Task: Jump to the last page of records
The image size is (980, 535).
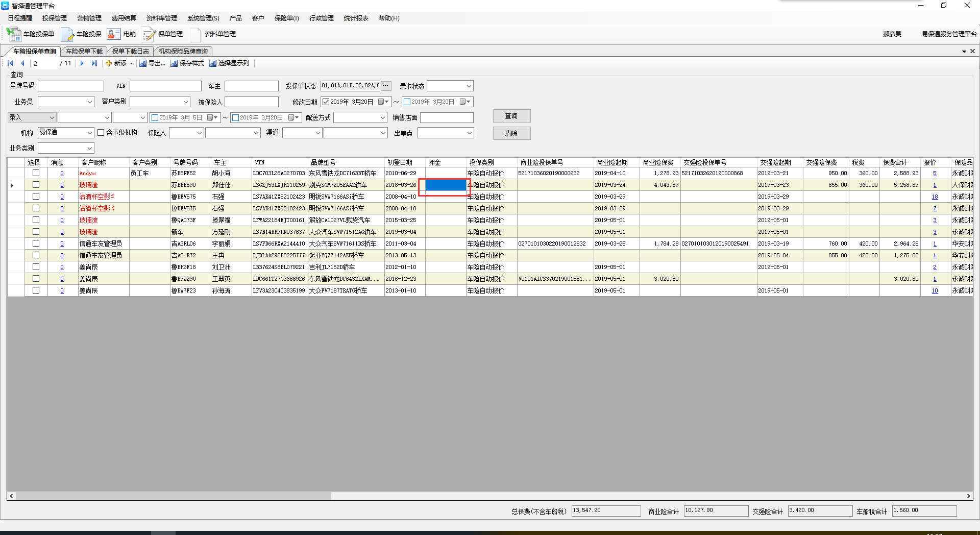Action: click(94, 63)
